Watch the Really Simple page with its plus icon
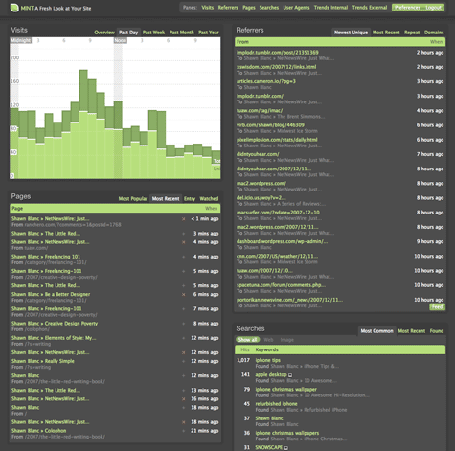455x451 pixels. click(183, 361)
